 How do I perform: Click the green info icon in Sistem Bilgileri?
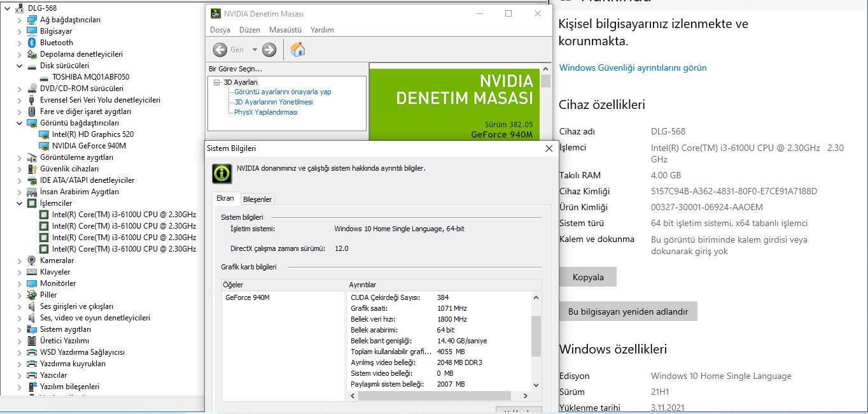[221, 173]
